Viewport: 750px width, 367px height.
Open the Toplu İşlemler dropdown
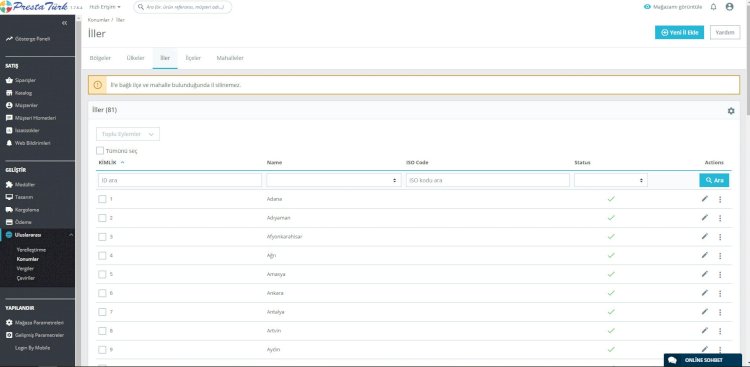click(128, 134)
